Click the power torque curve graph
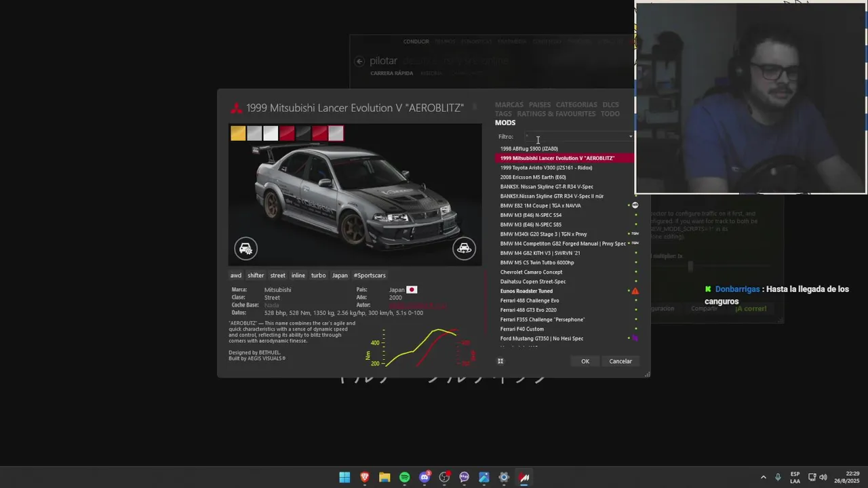This screenshot has height=488, width=868. (x=420, y=347)
